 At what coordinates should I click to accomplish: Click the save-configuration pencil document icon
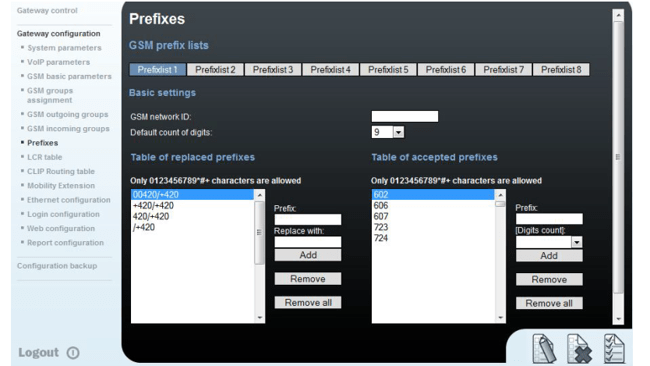pos(543,348)
